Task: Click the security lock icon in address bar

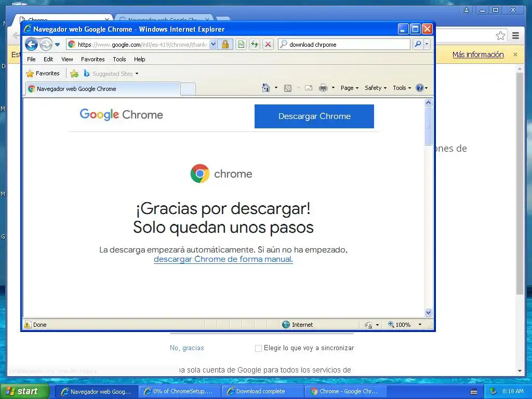Action: coord(225,45)
